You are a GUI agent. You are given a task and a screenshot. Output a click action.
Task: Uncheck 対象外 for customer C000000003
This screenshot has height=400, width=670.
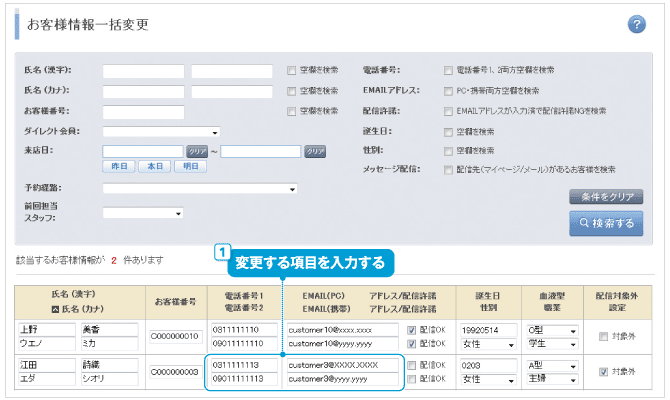(x=603, y=372)
